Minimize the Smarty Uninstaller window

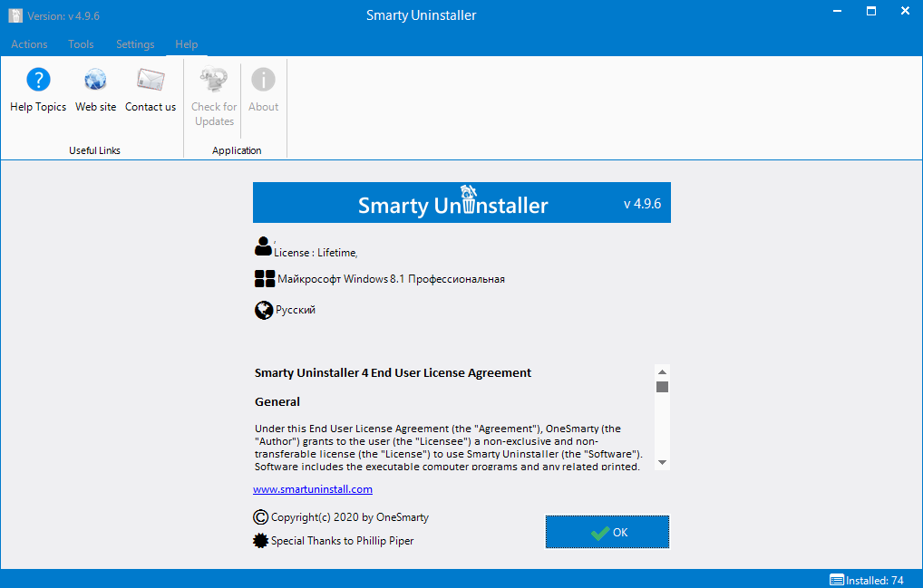pos(837,11)
